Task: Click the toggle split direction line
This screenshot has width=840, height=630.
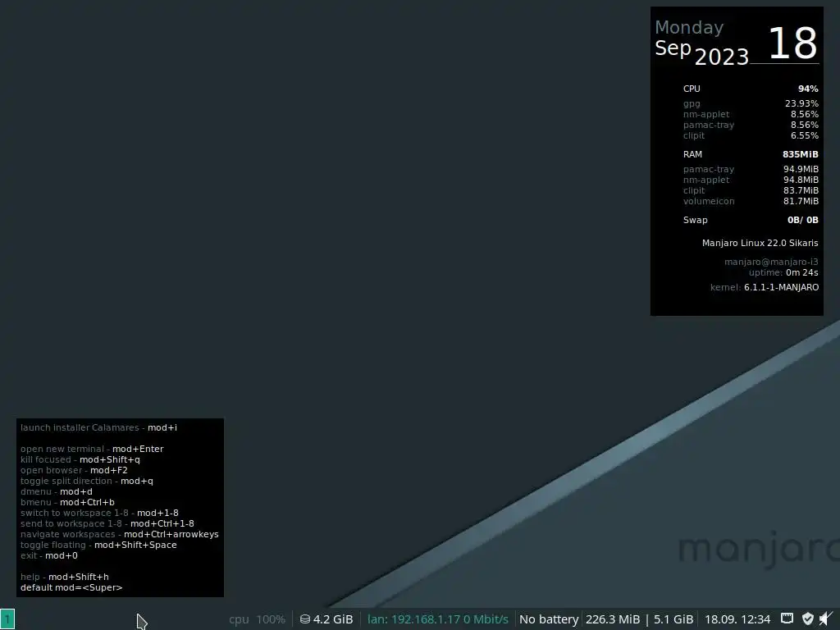Action: (86, 481)
